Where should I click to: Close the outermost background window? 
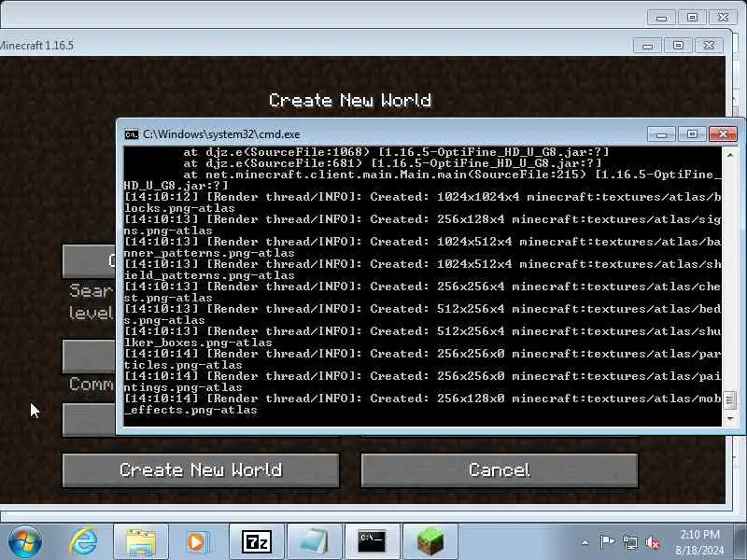(x=723, y=18)
